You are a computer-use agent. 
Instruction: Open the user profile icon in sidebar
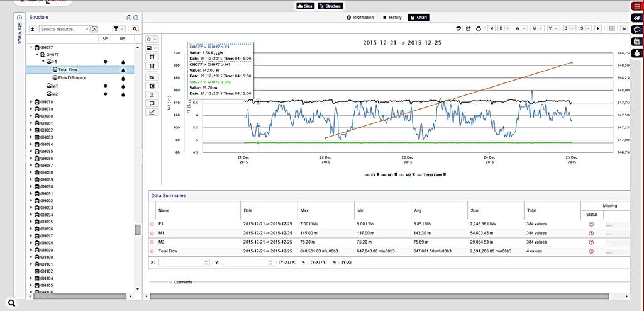click(637, 53)
